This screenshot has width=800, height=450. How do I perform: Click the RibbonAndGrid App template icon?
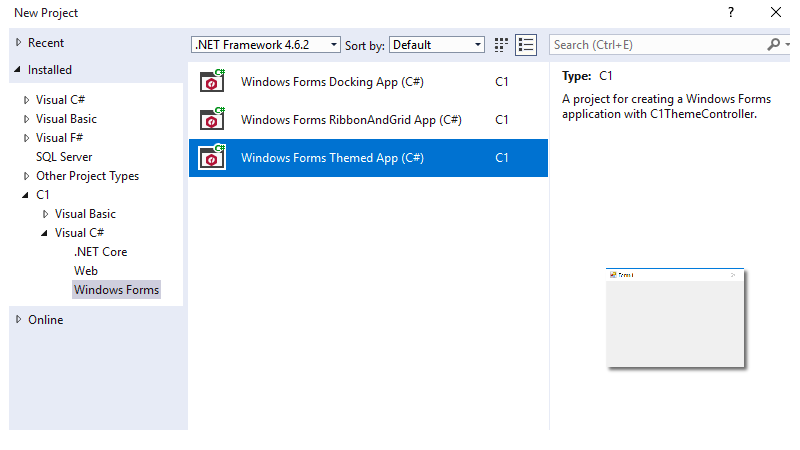click(x=212, y=119)
